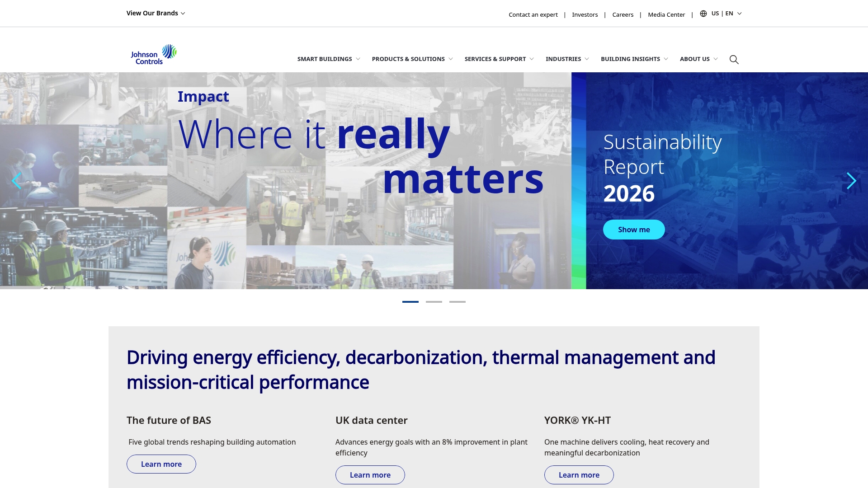Advance carousel using right arrow

pyautogui.click(x=851, y=181)
